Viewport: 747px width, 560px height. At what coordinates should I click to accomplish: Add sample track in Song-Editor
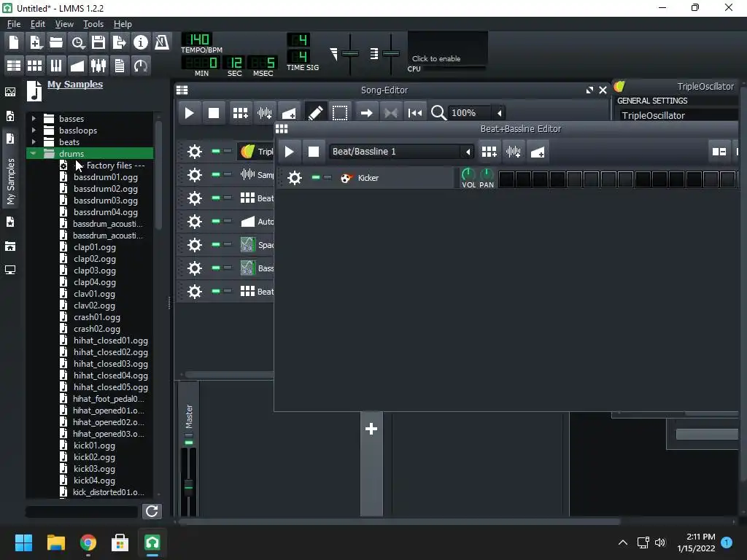[x=264, y=113]
